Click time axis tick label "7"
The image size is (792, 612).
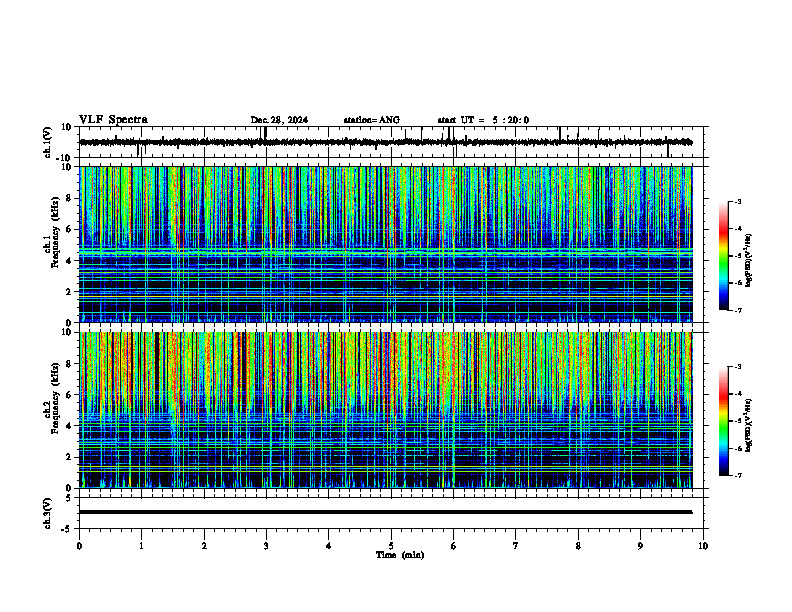[516, 546]
